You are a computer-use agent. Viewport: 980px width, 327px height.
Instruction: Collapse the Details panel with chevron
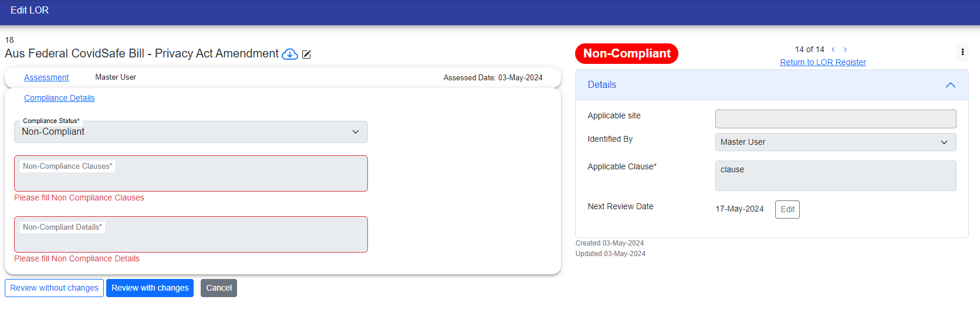click(x=950, y=85)
